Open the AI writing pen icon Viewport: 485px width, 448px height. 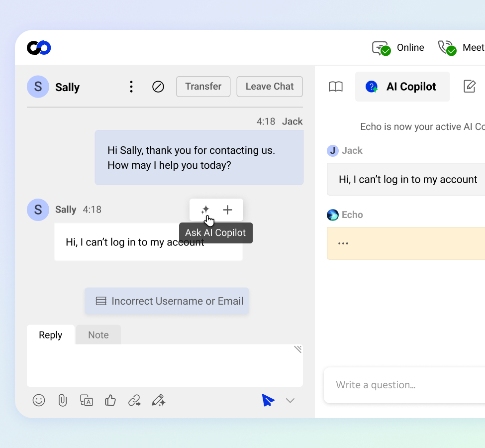(x=158, y=400)
